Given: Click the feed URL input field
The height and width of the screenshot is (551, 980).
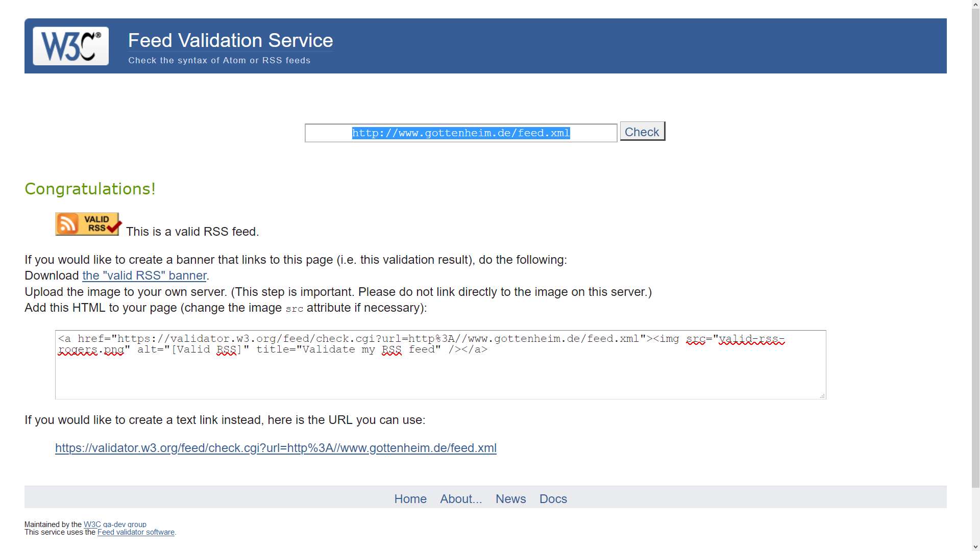Looking at the screenshot, I should click(460, 133).
